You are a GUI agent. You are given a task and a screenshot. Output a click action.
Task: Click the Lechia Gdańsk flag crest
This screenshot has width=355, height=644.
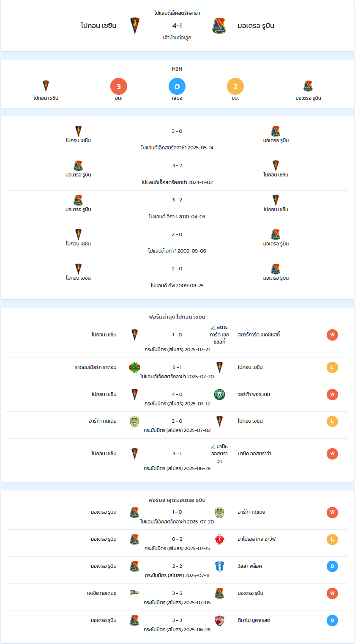click(x=135, y=593)
